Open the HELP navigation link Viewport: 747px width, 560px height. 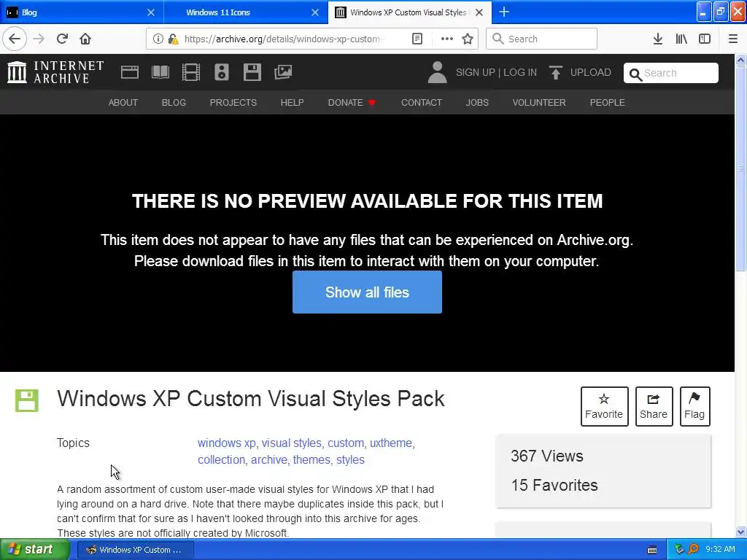[x=292, y=102]
